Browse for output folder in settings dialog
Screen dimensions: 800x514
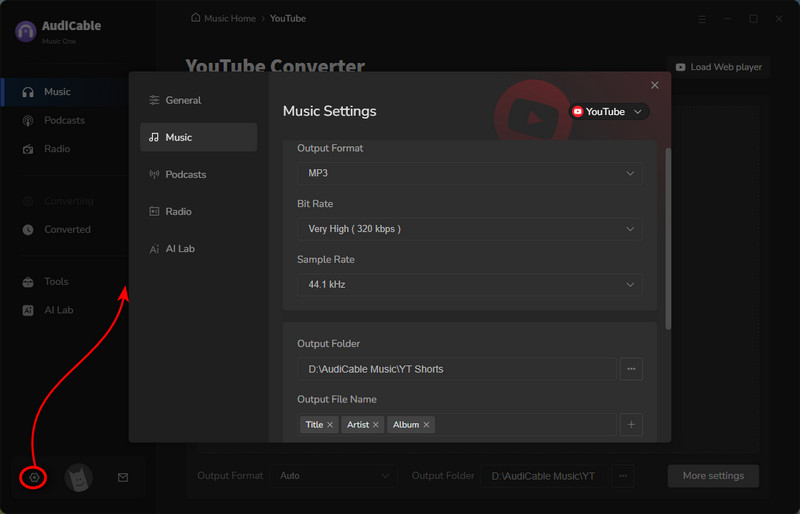pyautogui.click(x=631, y=369)
